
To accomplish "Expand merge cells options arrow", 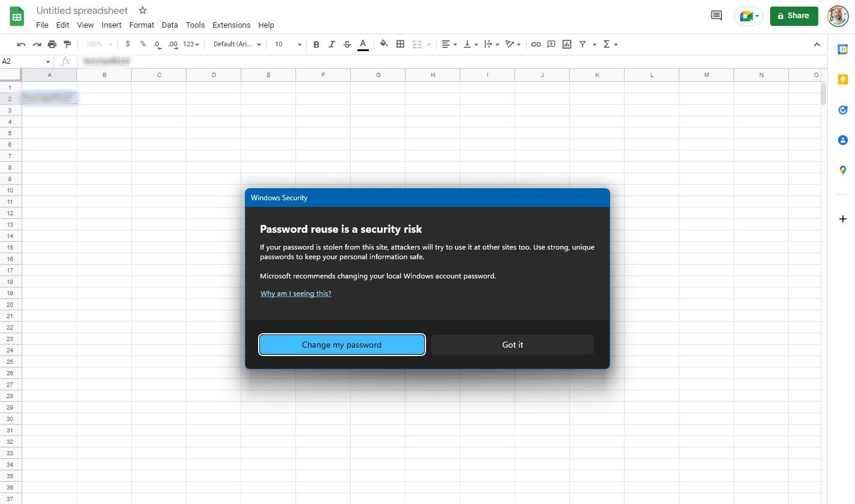I will click(429, 45).
